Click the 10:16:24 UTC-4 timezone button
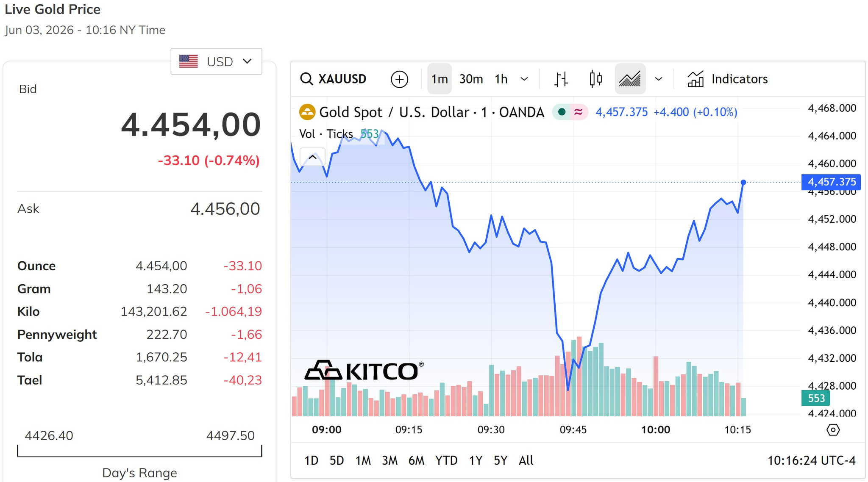 click(811, 460)
